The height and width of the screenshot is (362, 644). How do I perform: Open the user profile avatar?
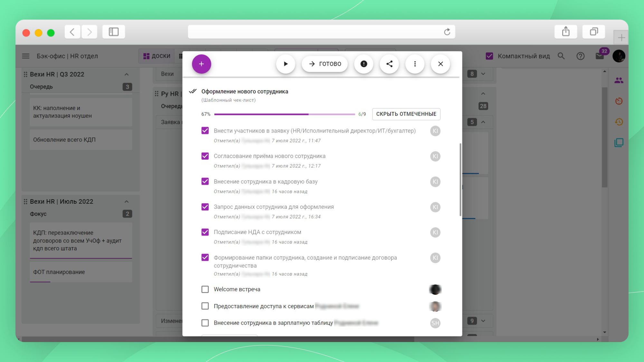tap(619, 56)
